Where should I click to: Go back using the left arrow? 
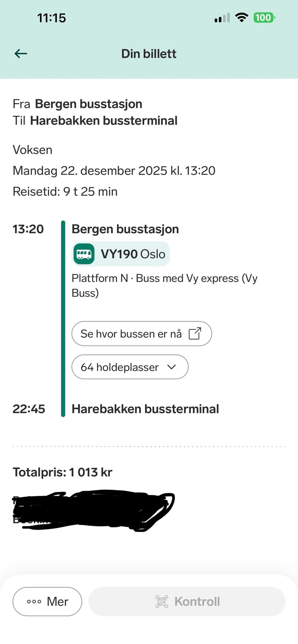[x=21, y=54]
